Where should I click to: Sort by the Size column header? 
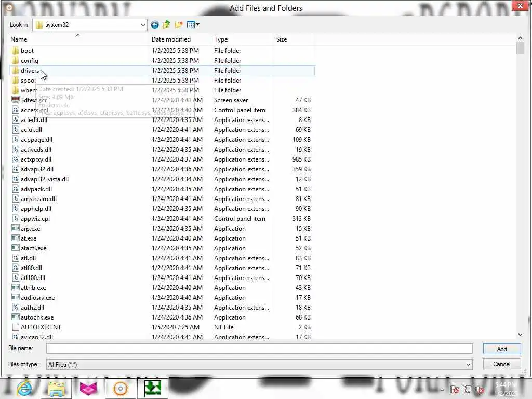pos(282,39)
